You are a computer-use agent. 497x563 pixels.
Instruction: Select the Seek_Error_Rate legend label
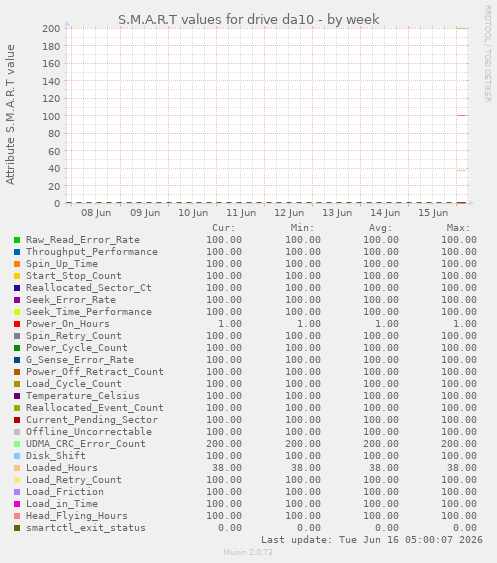pos(71,300)
